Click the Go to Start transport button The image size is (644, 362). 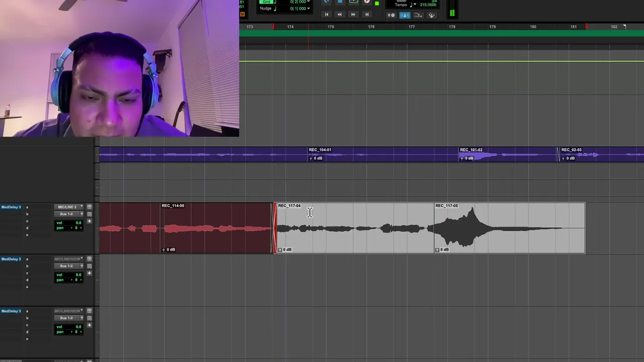(327, 15)
